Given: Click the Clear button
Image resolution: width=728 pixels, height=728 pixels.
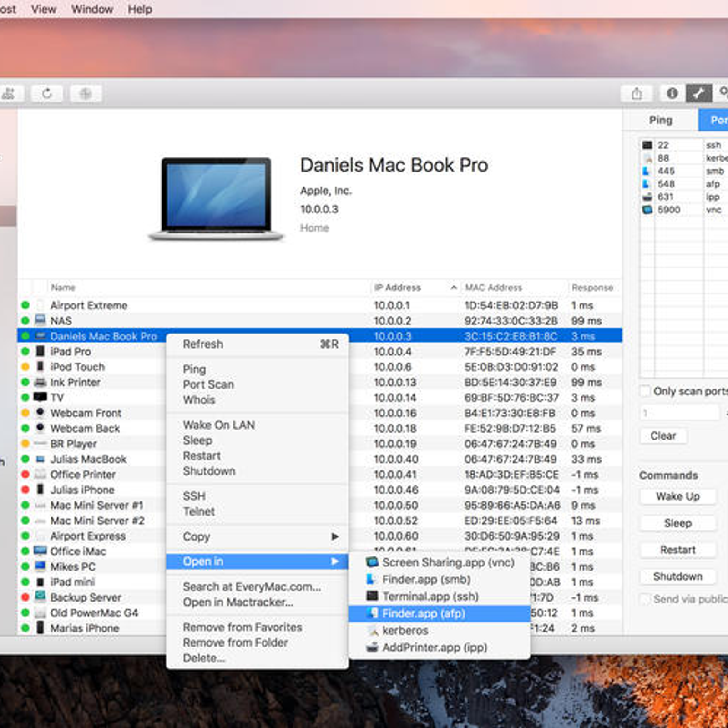Looking at the screenshot, I should pos(663,435).
